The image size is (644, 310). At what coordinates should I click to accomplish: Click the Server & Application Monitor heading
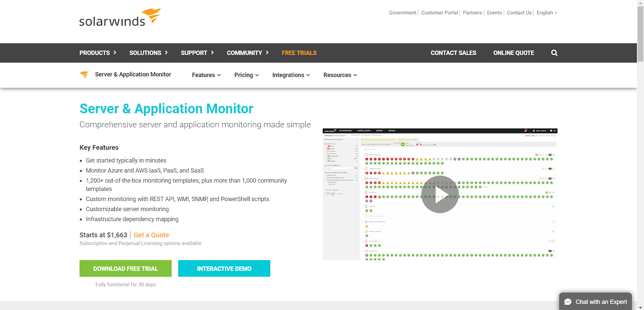pyautogui.click(x=166, y=109)
